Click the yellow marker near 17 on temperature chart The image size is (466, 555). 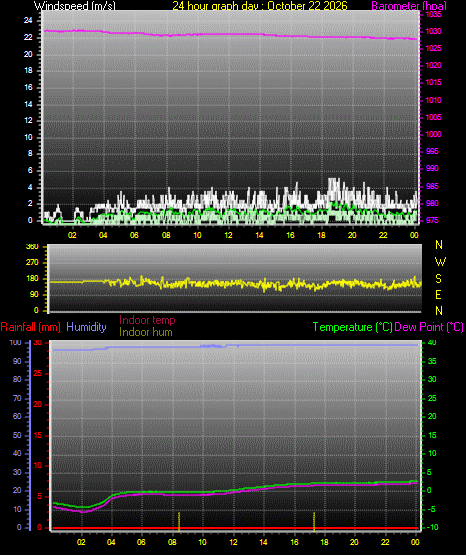point(314,521)
